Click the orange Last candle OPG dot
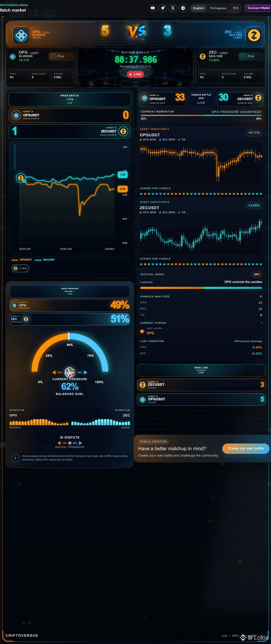This screenshot has height=644, width=271. point(142,331)
